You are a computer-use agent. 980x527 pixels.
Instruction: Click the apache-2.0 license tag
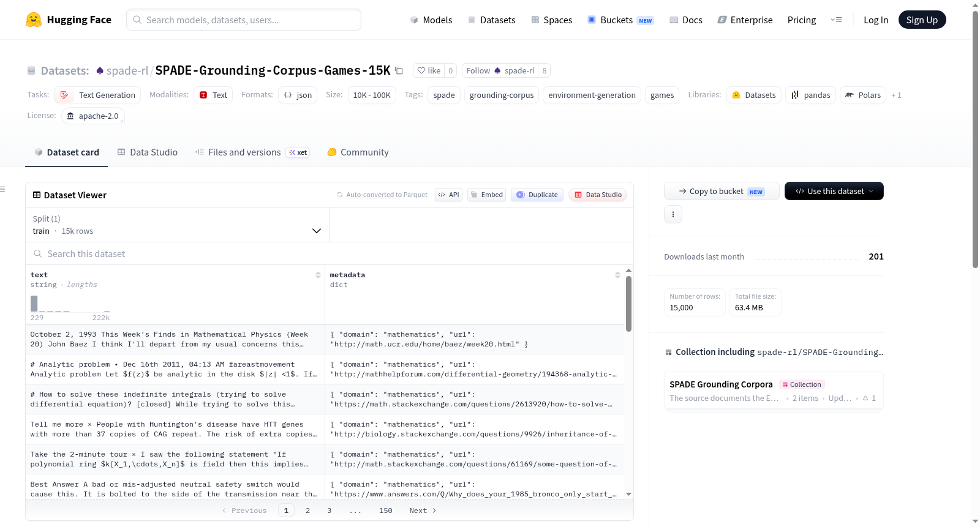[93, 116]
